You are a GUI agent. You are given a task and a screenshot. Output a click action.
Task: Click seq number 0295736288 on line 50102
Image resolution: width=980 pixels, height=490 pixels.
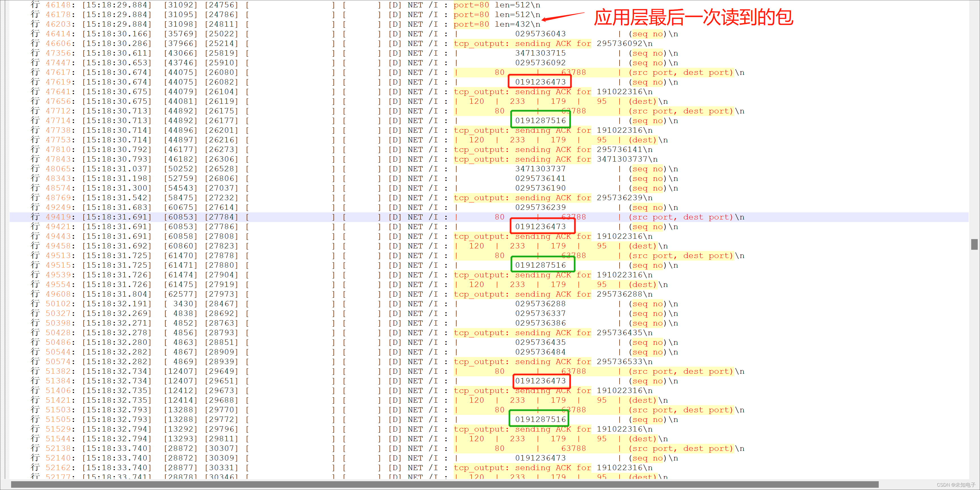[540, 304]
